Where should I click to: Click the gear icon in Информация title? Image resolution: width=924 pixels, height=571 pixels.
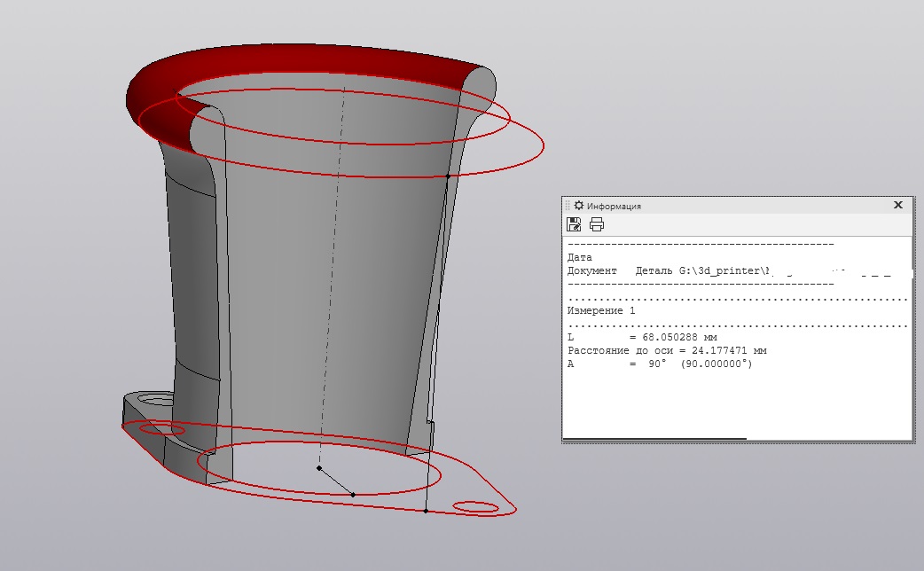[x=579, y=205]
